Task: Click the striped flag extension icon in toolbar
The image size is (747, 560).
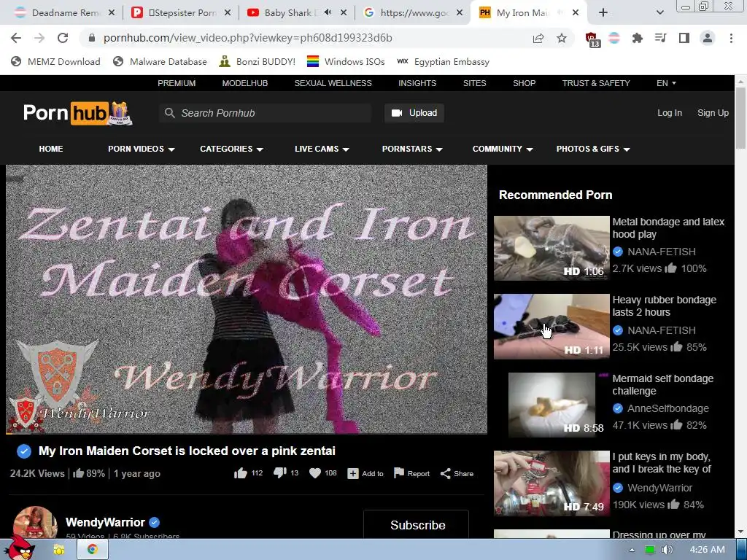Action: 614,38
